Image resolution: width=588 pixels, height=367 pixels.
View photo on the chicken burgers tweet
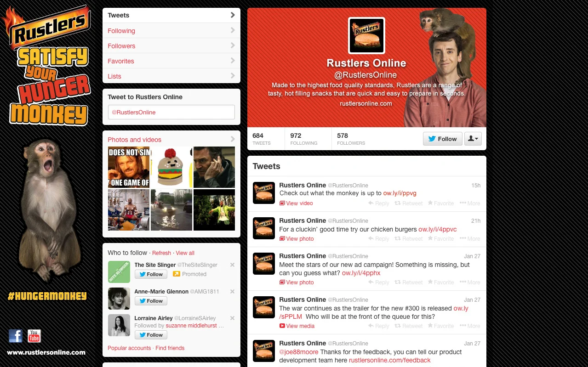pyautogui.click(x=297, y=239)
